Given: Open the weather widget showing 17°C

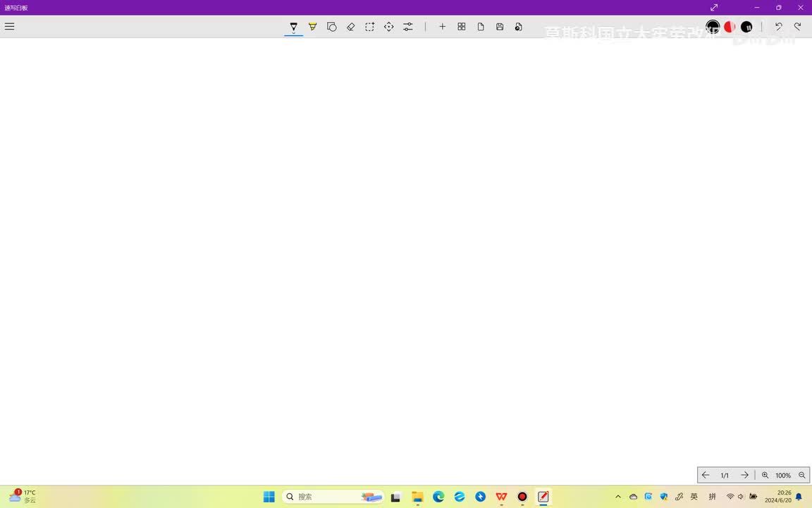Looking at the screenshot, I should point(23,497).
